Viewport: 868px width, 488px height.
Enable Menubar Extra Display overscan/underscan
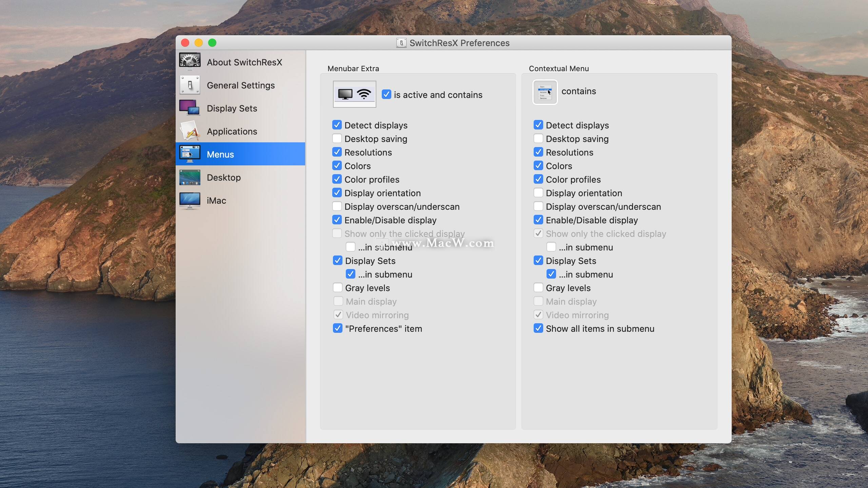tap(337, 206)
